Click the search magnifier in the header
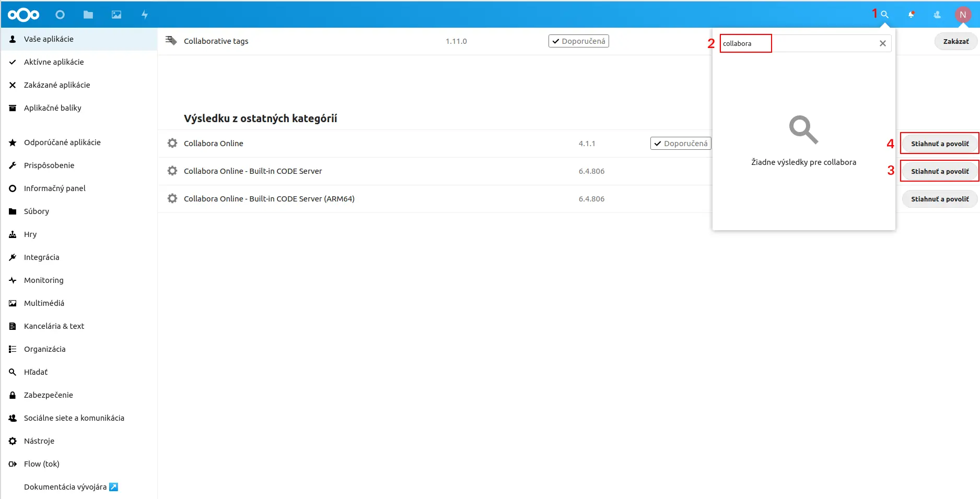Viewport: 980px width, 499px height. click(x=884, y=15)
